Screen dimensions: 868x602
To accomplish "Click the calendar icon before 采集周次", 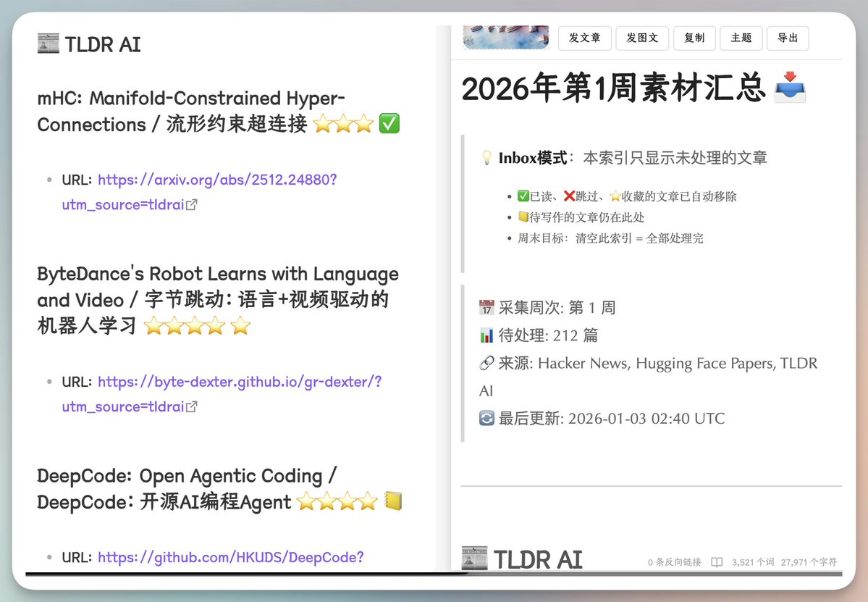I will coord(486,307).
